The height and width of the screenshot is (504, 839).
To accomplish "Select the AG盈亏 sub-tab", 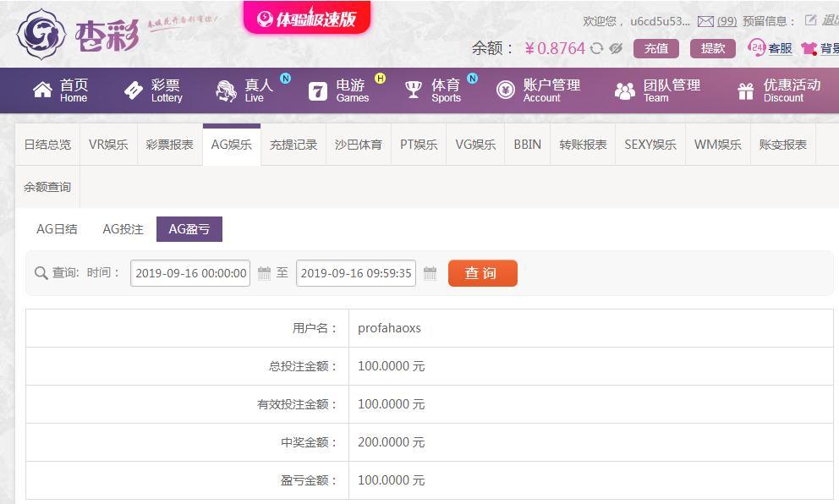I will [189, 229].
